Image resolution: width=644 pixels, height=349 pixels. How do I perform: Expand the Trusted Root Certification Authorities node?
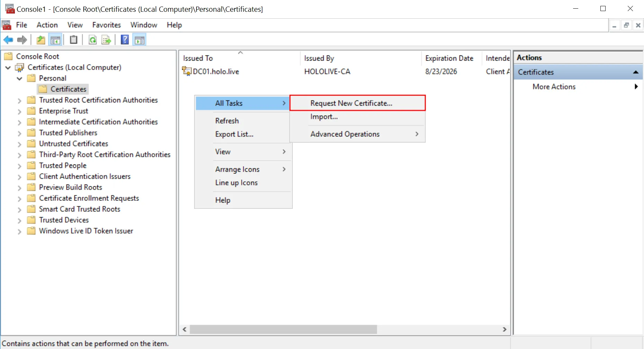[19, 100]
